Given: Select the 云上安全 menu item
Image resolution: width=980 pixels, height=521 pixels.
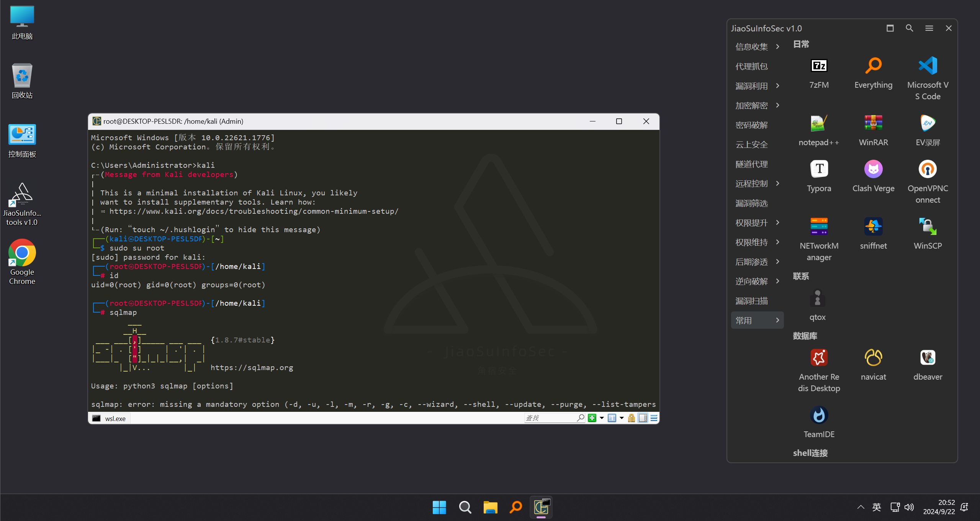Looking at the screenshot, I should [757, 144].
